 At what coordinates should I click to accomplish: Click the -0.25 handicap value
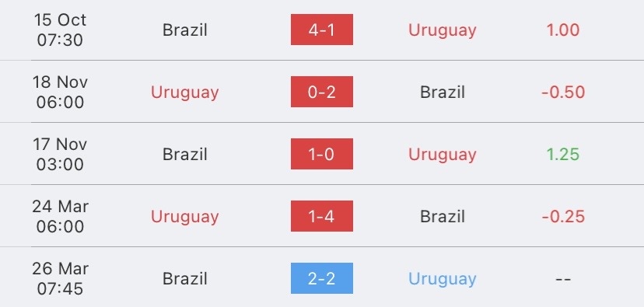563,216
